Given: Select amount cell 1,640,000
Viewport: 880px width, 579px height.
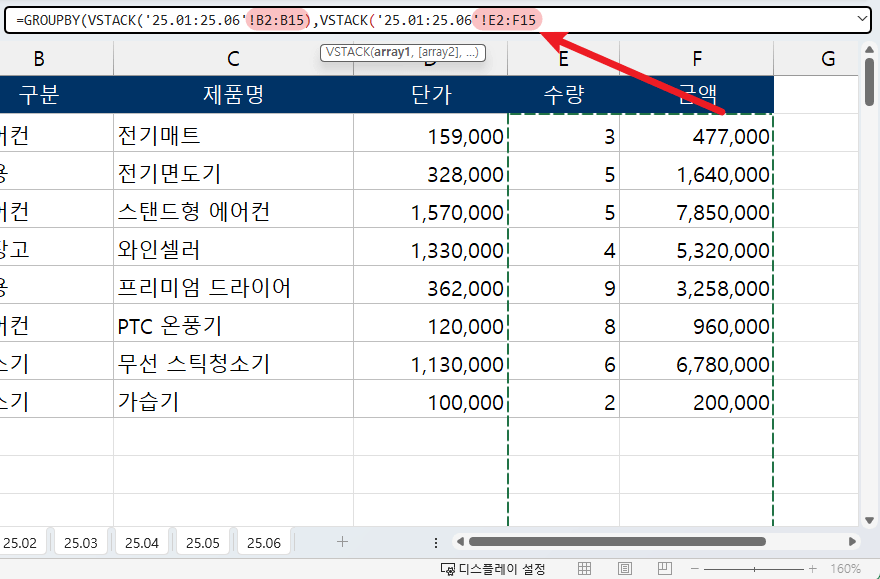Looking at the screenshot, I should point(696,171).
